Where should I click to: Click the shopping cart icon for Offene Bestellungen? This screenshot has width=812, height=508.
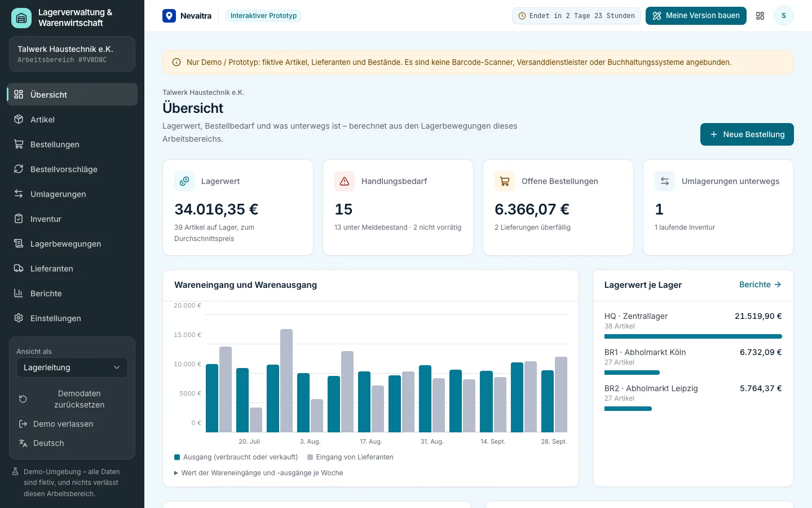(x=505, y=181)
